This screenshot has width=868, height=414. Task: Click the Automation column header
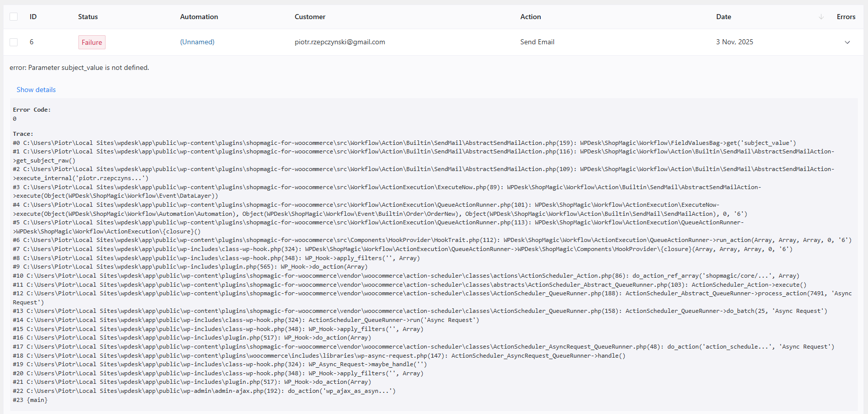(x=199, y=17)
